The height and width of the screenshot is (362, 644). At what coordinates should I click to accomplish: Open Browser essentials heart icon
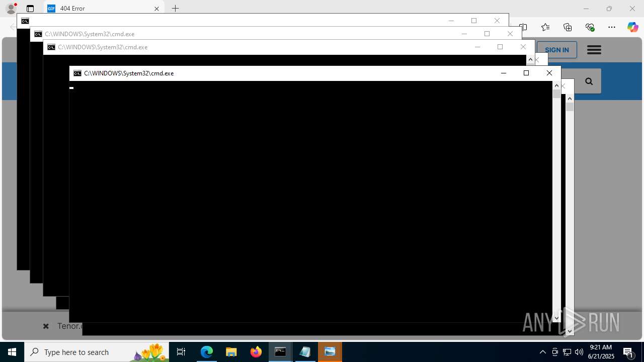[x=590, y=27]
